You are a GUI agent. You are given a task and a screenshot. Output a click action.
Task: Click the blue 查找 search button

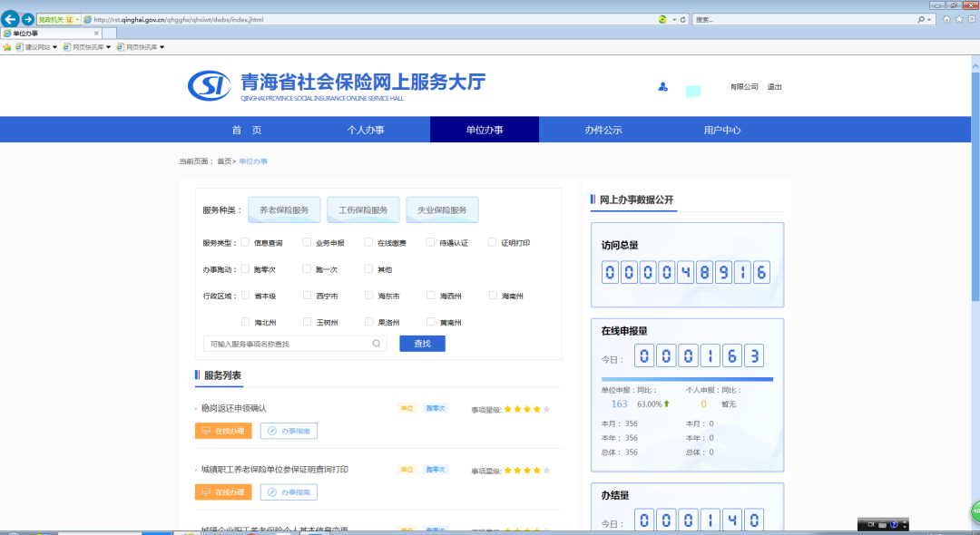(422, 343)
